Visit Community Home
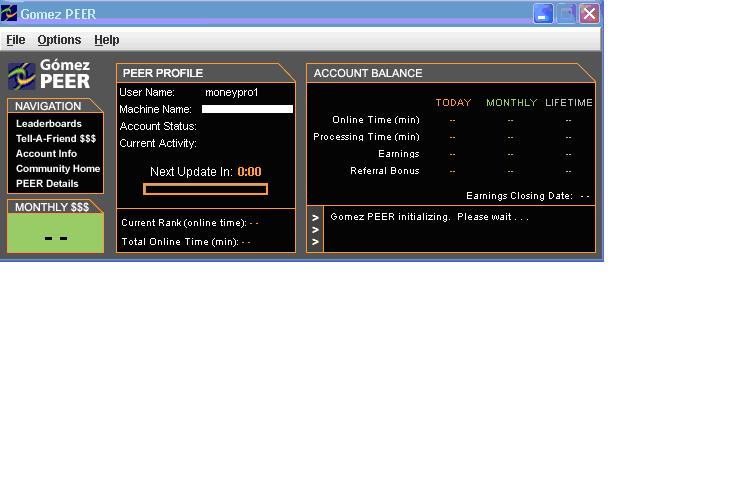The height and width of the screenshot is (497, 746). 58,168
